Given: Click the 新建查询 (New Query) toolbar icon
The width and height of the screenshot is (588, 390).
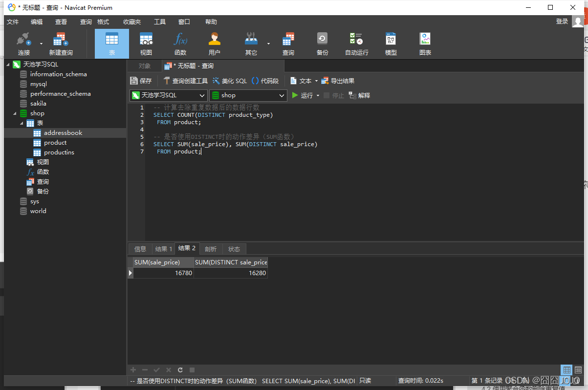Looking at the screenshot, I should coord(61,44).
